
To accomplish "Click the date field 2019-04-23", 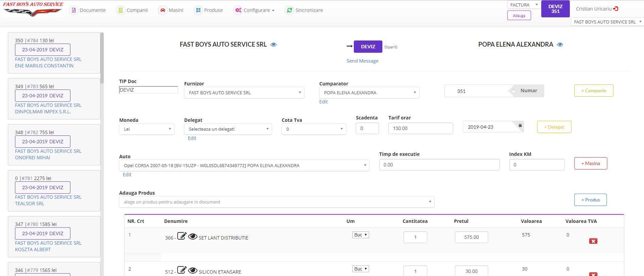I will click(493, 127).
